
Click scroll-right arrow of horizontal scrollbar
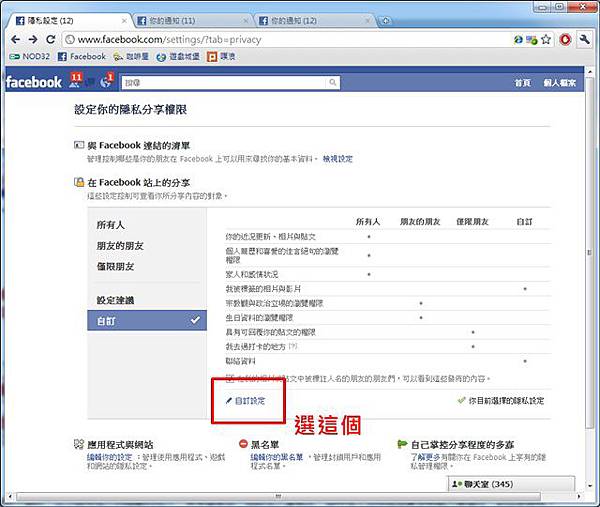click(579, 497)
